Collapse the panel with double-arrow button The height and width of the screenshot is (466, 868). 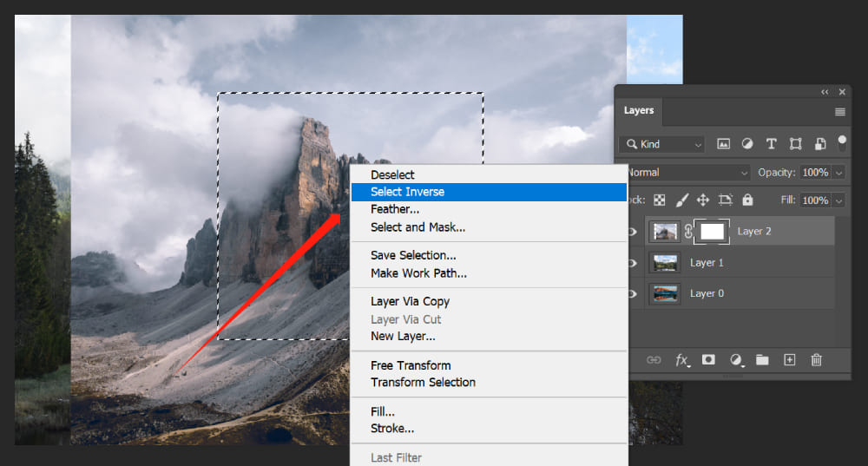[x=825, y=92]
